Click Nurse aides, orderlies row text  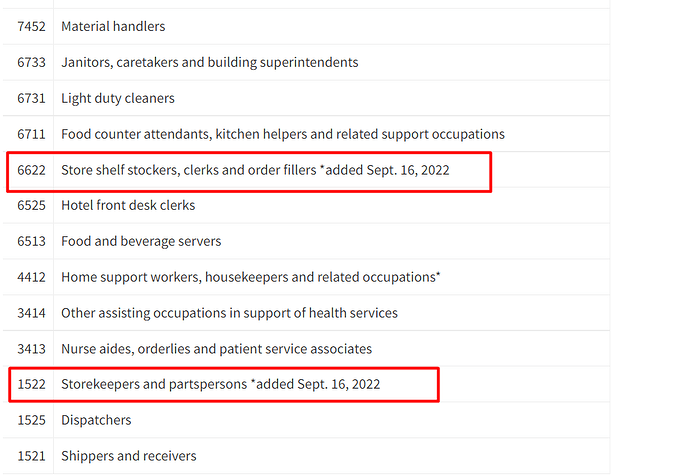pyautogui.click(x=216, y=349)
